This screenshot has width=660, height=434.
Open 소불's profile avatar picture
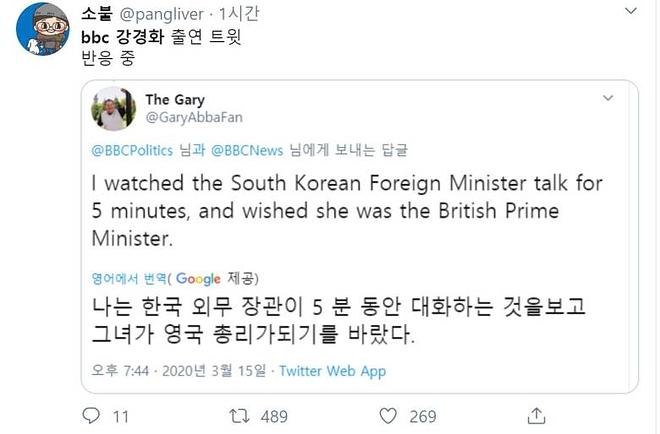(x=41, y=34)
